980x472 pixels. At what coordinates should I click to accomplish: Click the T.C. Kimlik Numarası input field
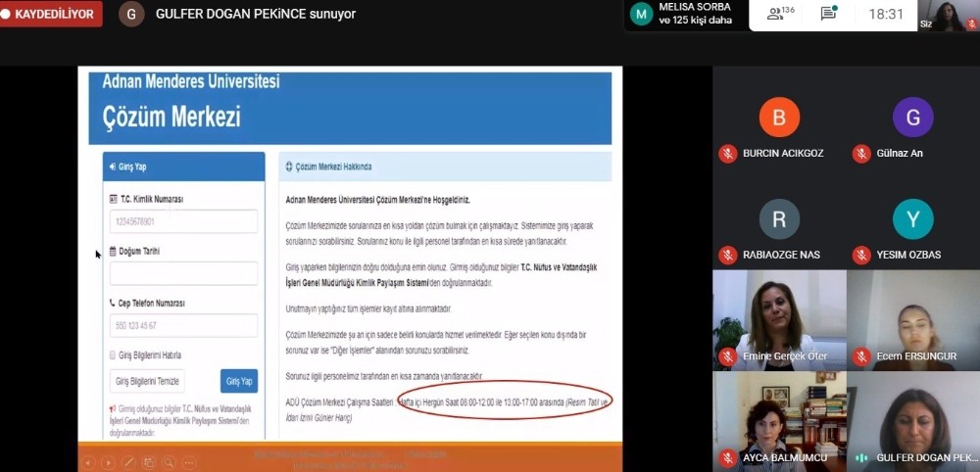point(183,221)
